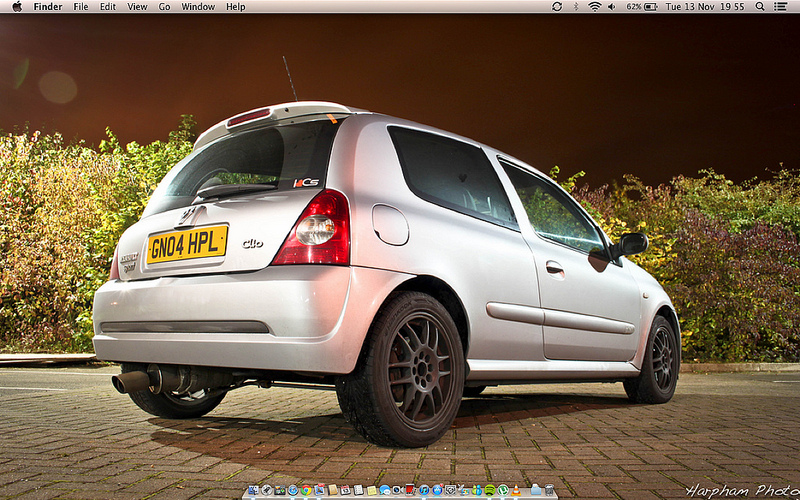Open the volume control in menu bar
Viewport: 800px width, 500px height.
click(611, 6)
